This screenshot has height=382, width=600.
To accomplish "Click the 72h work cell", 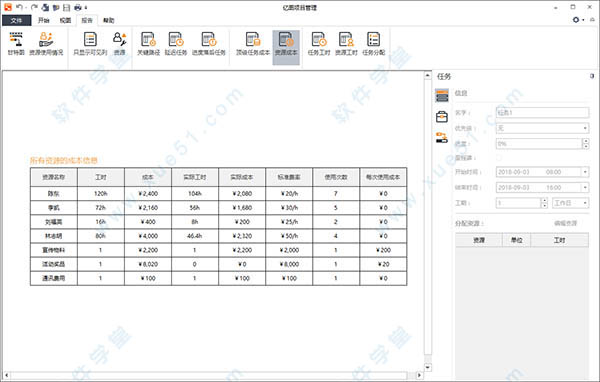I will pyautogui.click(x=101, y=208).
